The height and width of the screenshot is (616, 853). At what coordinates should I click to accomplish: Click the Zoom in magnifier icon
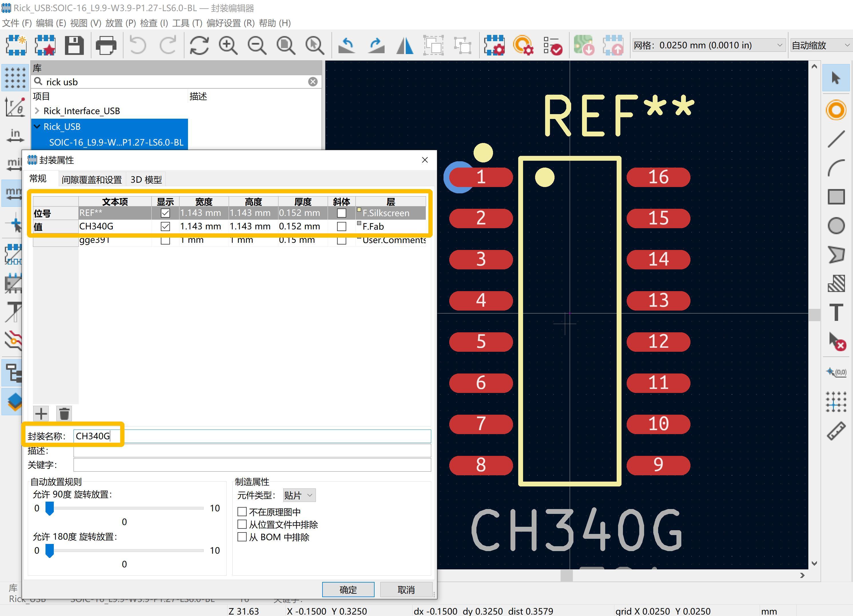tap(228, 45)
